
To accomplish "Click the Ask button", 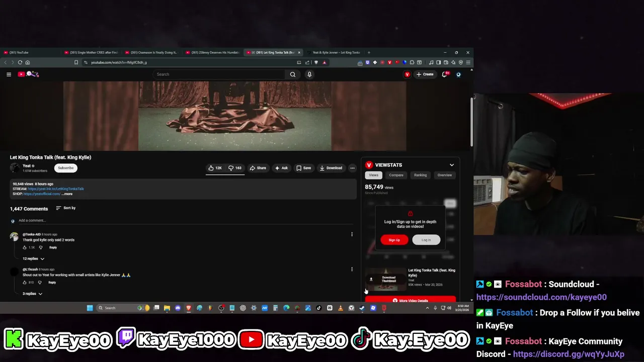I will 282,168.
